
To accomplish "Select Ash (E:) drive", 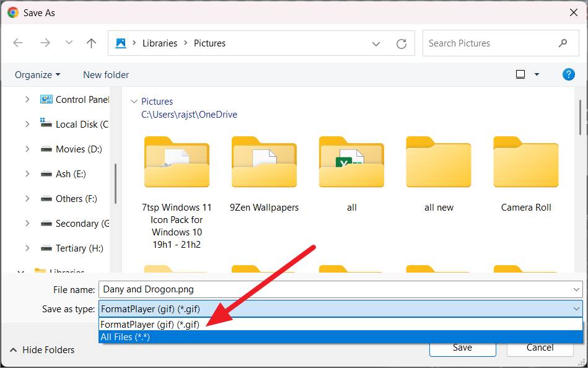I will 63,173.
